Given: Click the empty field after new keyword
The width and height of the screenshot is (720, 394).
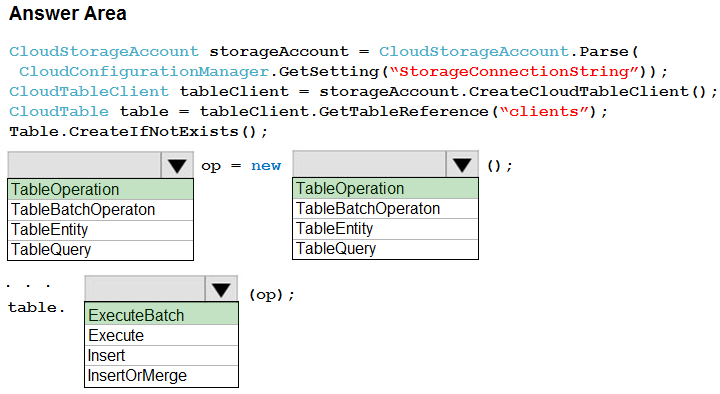Looking at the screenshot, I should coord(369,164).
